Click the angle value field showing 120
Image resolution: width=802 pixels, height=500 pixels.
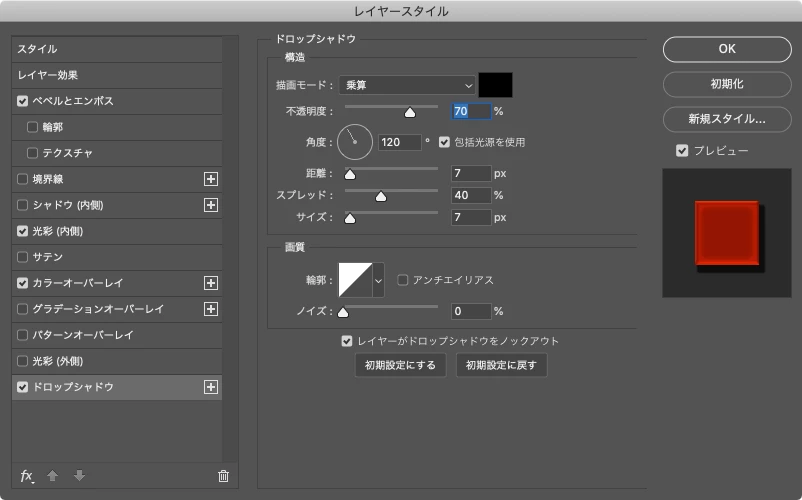[x=400, y=142]
